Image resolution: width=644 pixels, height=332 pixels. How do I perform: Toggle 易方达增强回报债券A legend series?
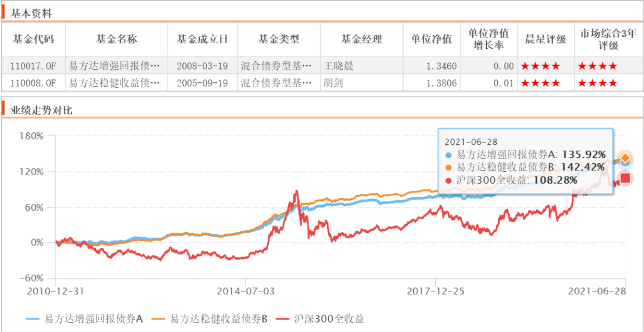click(84, 319)
